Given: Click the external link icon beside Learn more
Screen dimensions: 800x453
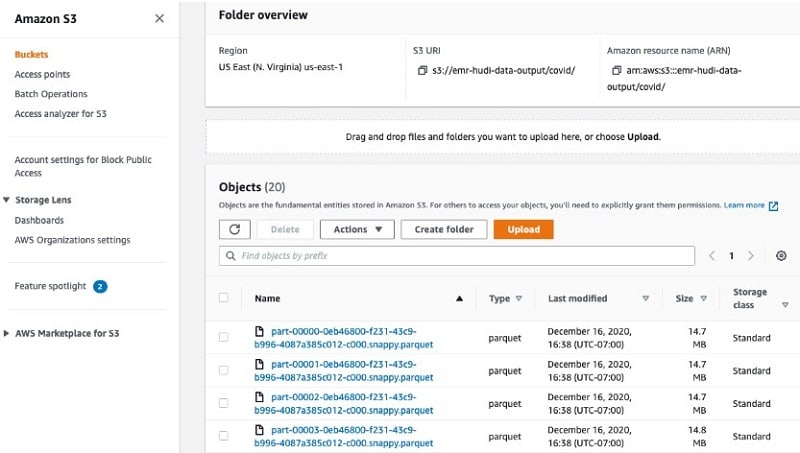Looking at the screenshot, I should (773, 206).
